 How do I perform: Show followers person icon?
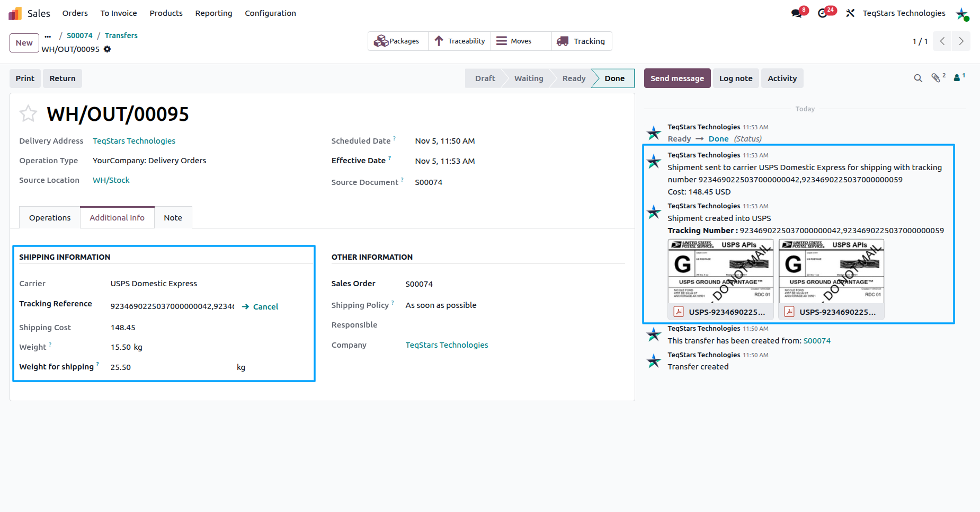957,78
